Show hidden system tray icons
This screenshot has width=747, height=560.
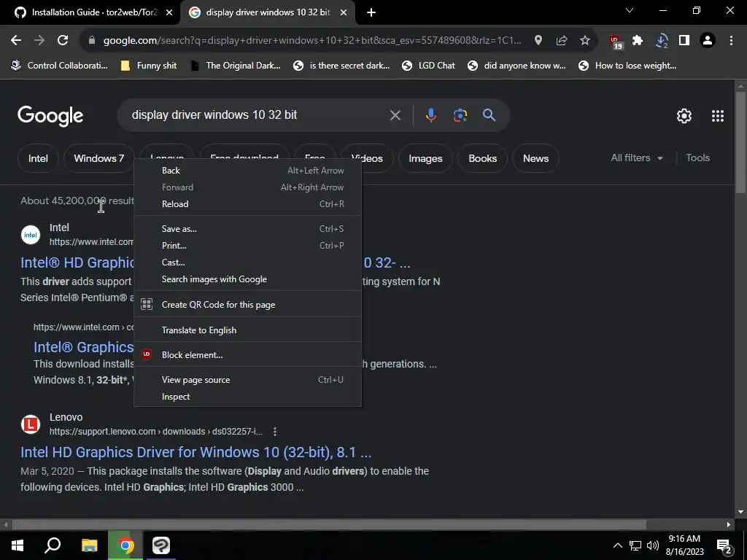[617, 545]
